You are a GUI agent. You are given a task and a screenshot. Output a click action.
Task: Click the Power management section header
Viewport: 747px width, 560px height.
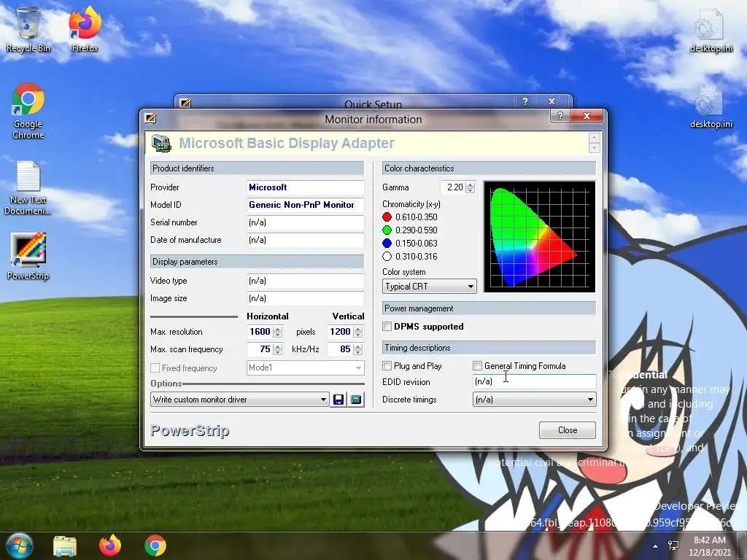489,308
